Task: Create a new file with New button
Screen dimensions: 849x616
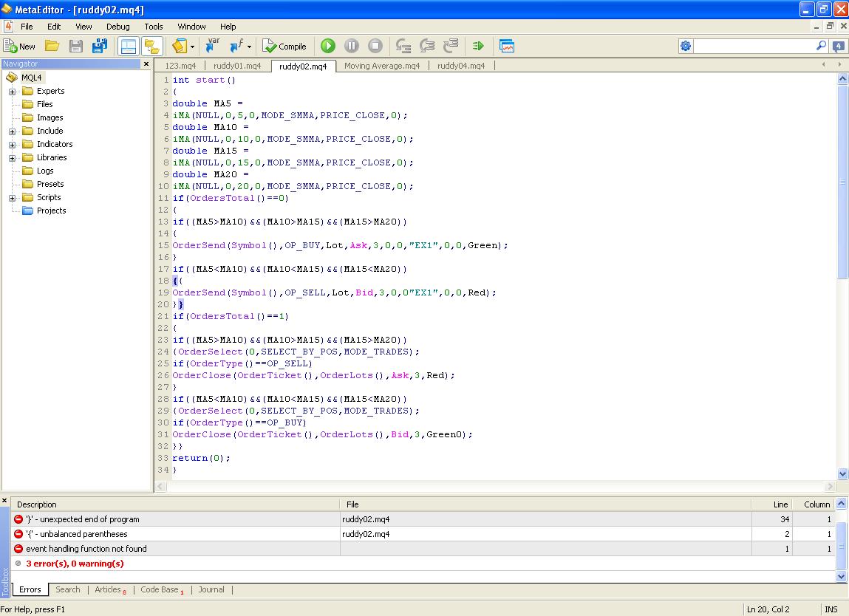Action: (x=19, y=46)
